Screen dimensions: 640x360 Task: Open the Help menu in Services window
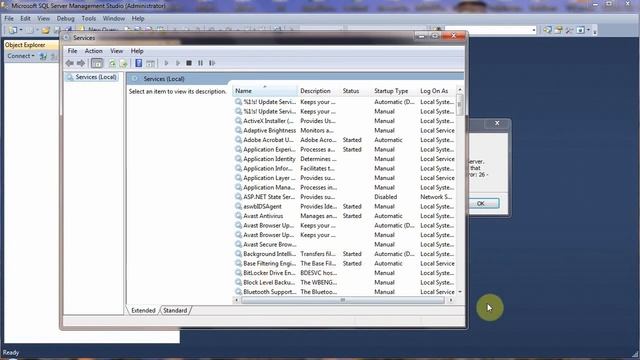click(137, 51)
